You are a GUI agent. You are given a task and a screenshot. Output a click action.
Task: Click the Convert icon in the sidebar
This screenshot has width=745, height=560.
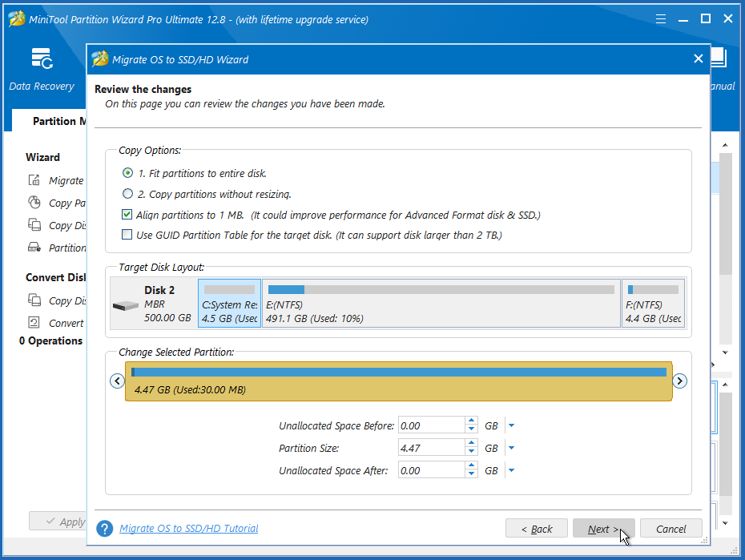click(x=34, y=323)
